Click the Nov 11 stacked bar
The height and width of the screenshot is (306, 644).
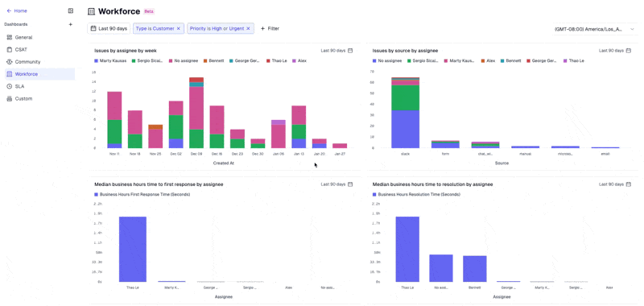[x=114, y=119]
